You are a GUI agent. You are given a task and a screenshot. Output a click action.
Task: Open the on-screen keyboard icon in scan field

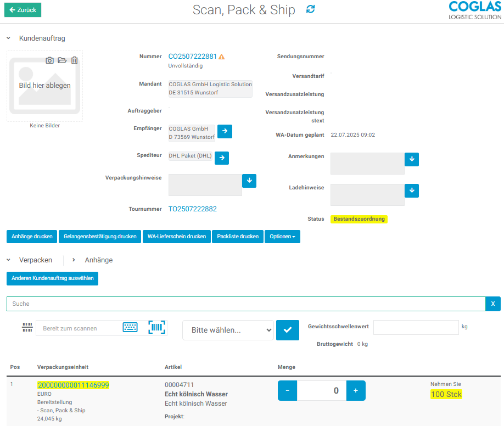(130, 328)
